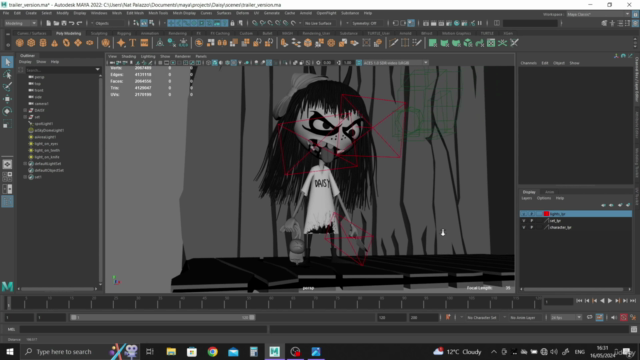Open the Mesh Tools menu
Image resolution: width=640 pixels, height=360 pixels.
[158, 13]
